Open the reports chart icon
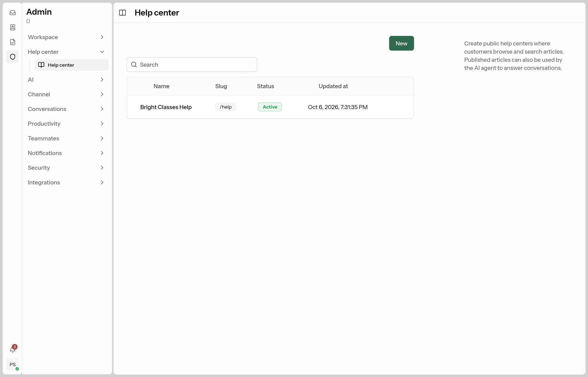The image size is (588, 377). pyautogui.click(x=13, y=42)
